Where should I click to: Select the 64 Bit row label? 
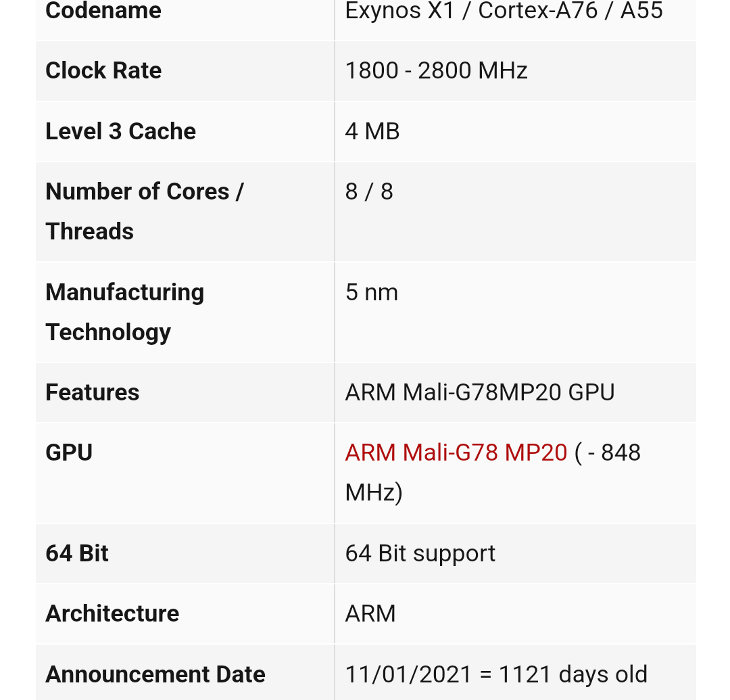pyautogui.click(x=77, y=553)
